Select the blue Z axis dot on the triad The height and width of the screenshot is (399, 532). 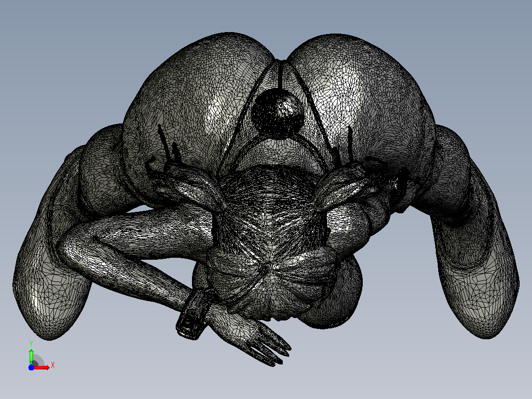click(31, 367)
